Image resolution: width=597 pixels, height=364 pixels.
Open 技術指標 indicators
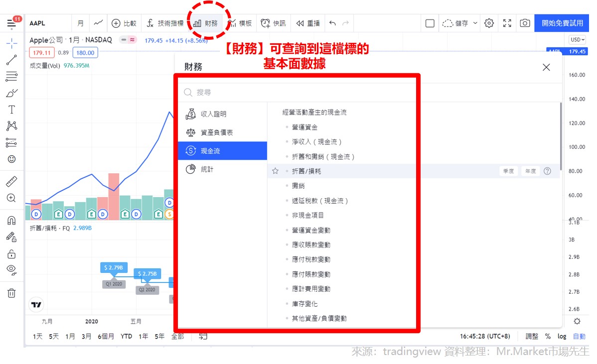165,23
